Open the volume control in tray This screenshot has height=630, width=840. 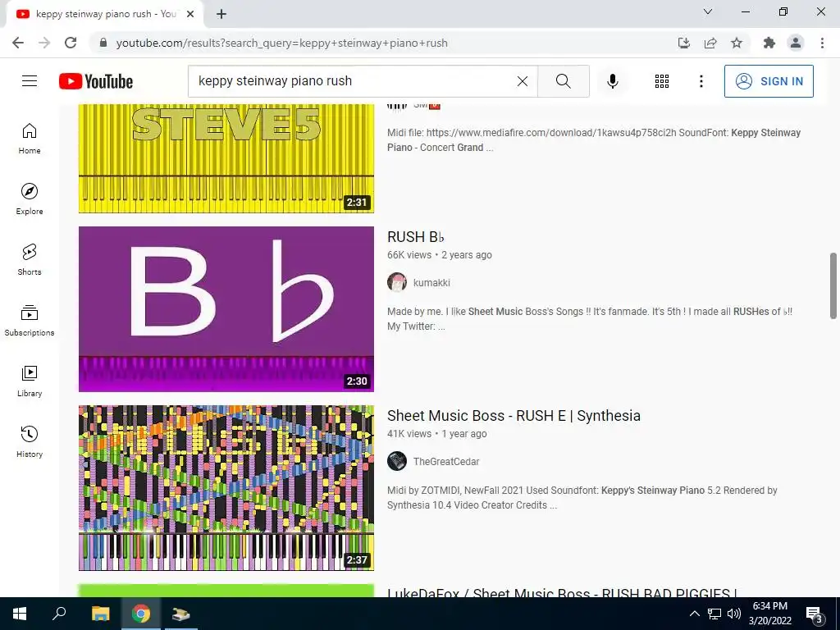734,614
